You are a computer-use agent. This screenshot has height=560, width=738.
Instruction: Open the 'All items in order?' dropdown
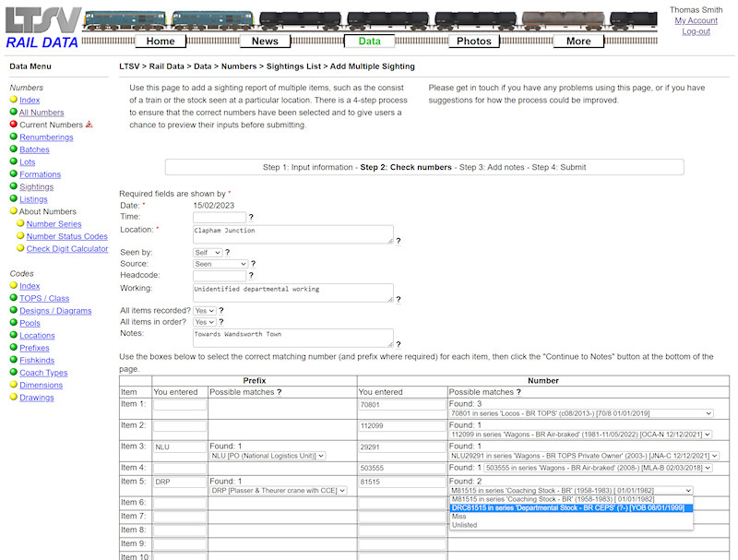[x=204, y=322]
